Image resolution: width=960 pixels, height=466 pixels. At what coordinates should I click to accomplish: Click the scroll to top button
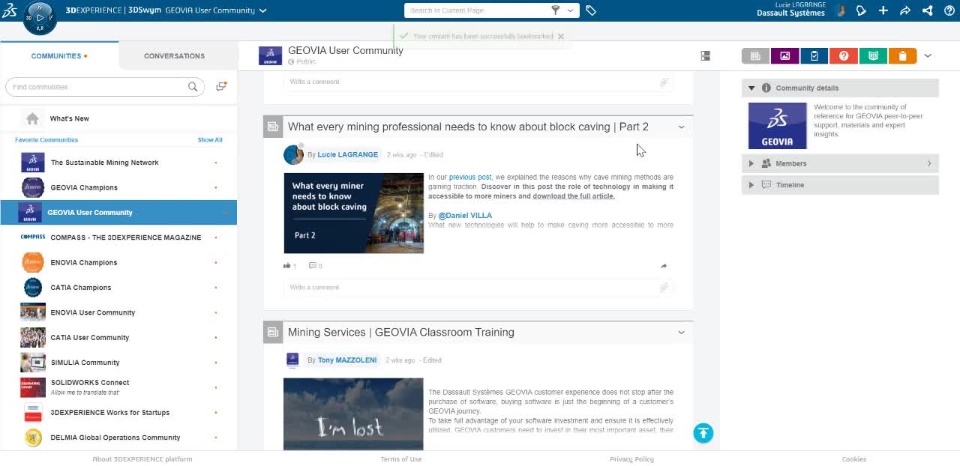click(x=703, y=433)
